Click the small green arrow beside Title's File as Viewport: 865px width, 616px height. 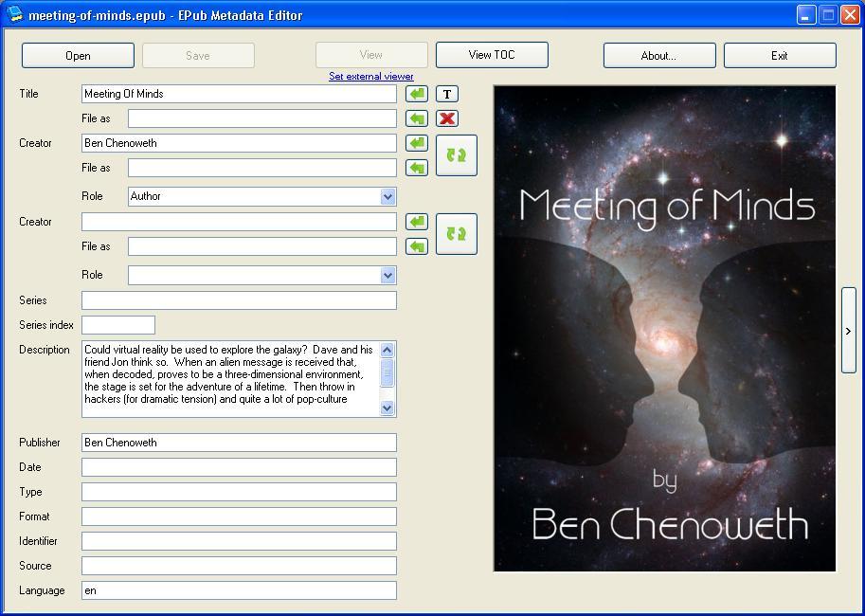click(415, 118)
